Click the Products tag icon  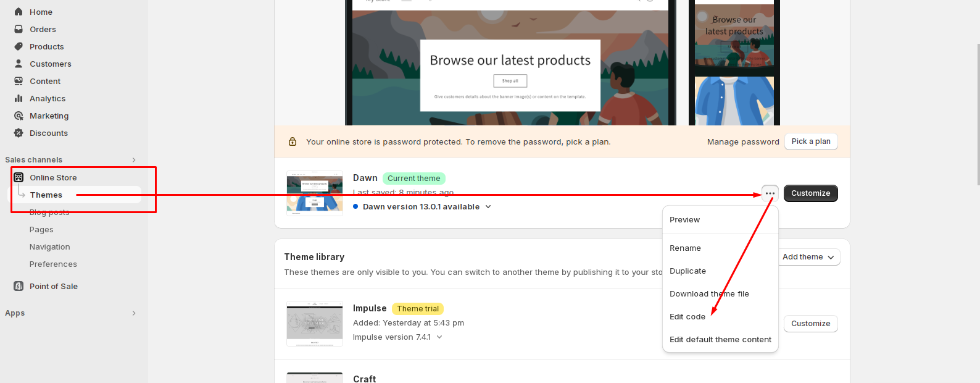click(19, 46)
